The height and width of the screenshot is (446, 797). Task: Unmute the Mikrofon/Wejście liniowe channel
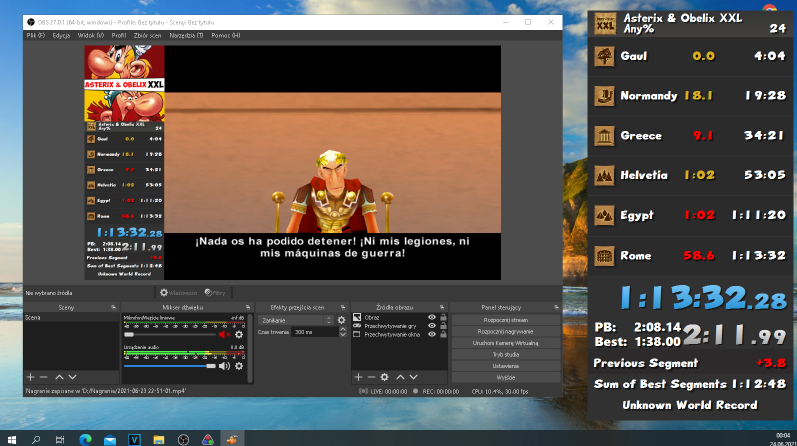coord(224,335)
